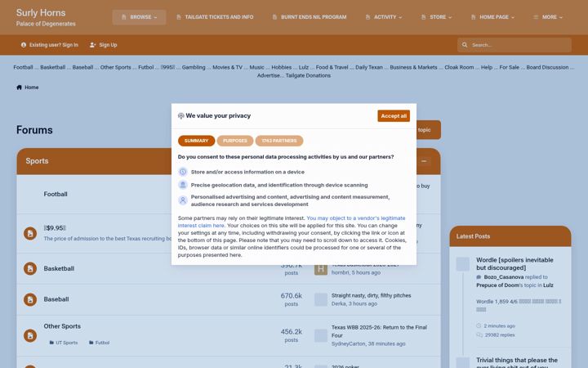This screenshot has height=368, width=588.
Task: Click Board Discussion in category bar
Action: [x=547, y=67]
